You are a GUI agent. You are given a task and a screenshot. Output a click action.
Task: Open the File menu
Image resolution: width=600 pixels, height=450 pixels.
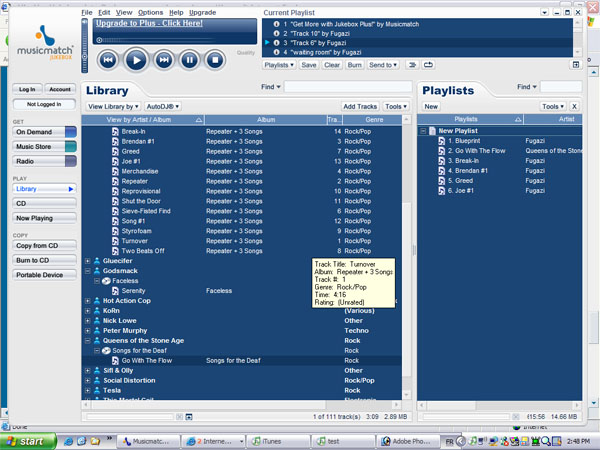coord(87,12)
